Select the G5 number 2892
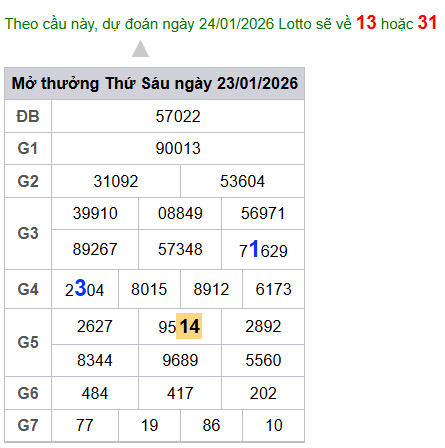The width and height of the screenshot is (445, 448). click(263, 326)
